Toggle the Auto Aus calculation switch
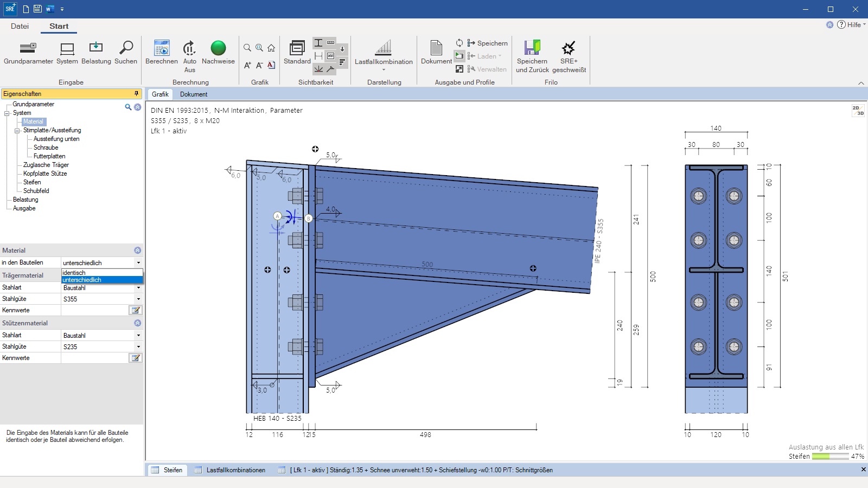The width and height of the screenshot is (868, 488). [x=189, y=48]
